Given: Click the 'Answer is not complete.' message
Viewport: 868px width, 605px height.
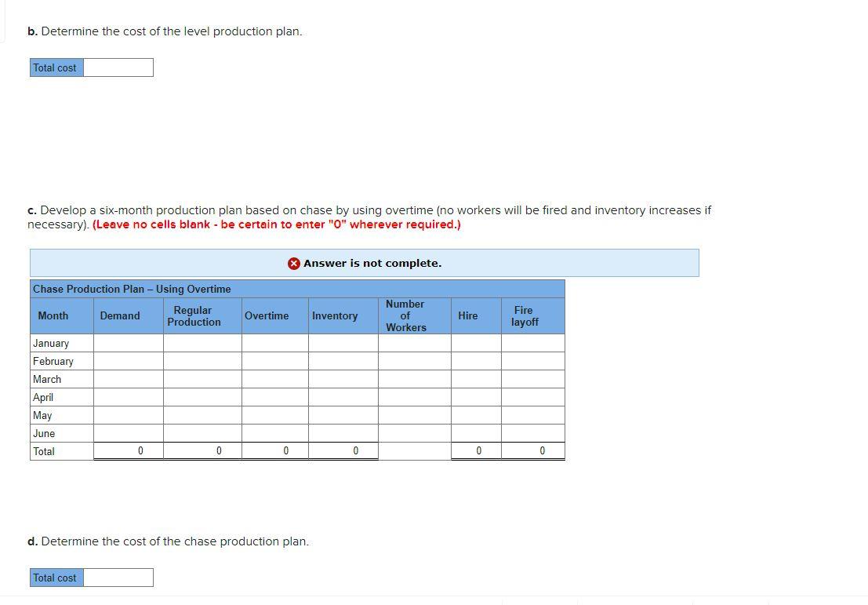Looking at the screenshot, I should 372,263.
